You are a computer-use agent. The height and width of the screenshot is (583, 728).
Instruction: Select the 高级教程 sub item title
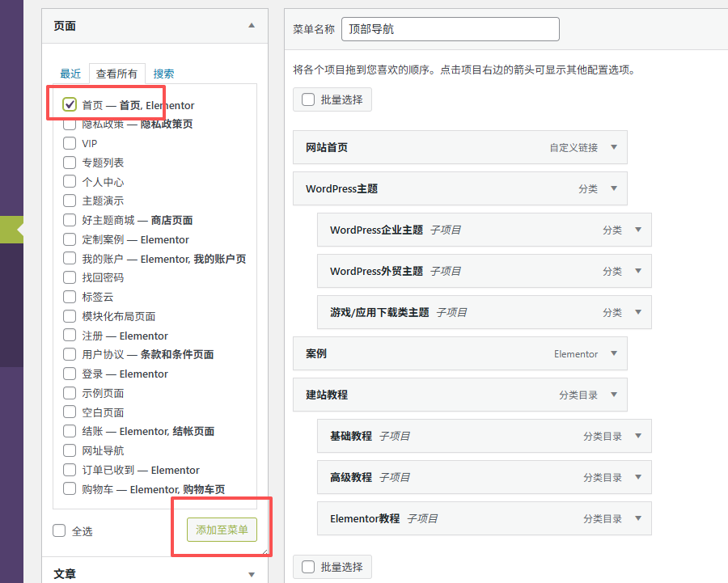click(351, 477)
